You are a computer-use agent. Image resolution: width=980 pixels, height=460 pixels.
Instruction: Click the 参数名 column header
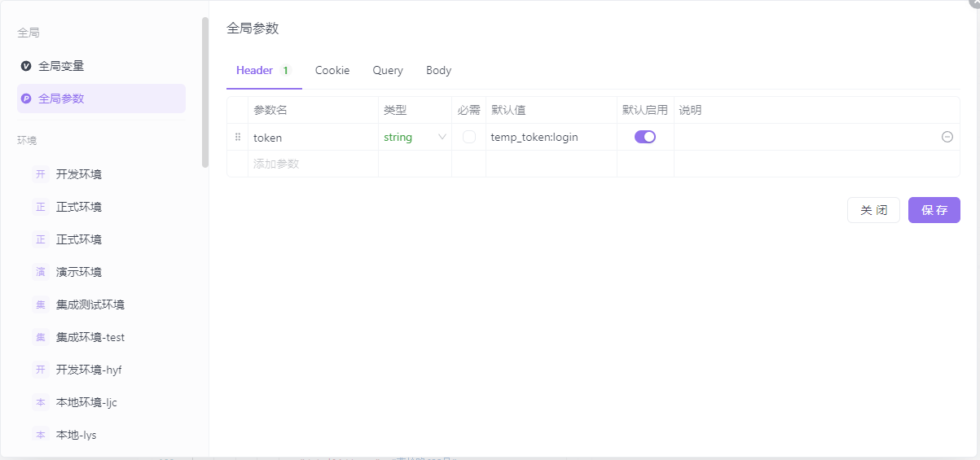point(270,110)
